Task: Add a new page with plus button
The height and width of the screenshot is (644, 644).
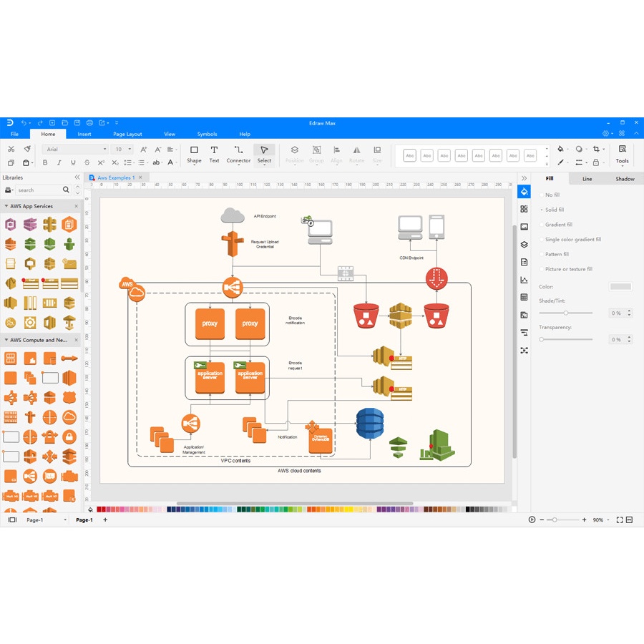Action: 105,519
